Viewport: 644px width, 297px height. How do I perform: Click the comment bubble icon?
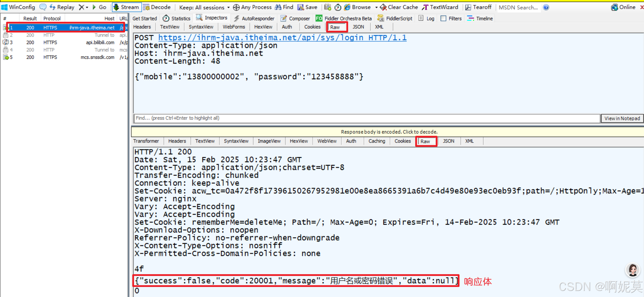point(43,7)
